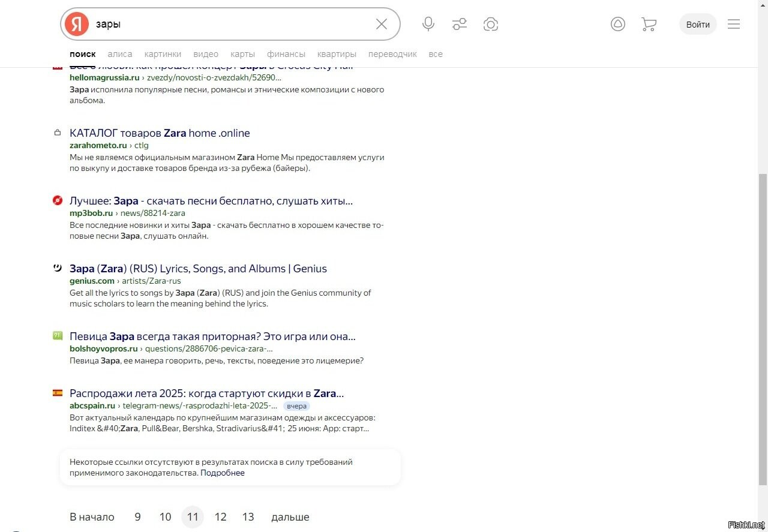Click the Подробнее link in legal notice
The image size is (768, 532).
pyautogui.click(x=223, y=473)
